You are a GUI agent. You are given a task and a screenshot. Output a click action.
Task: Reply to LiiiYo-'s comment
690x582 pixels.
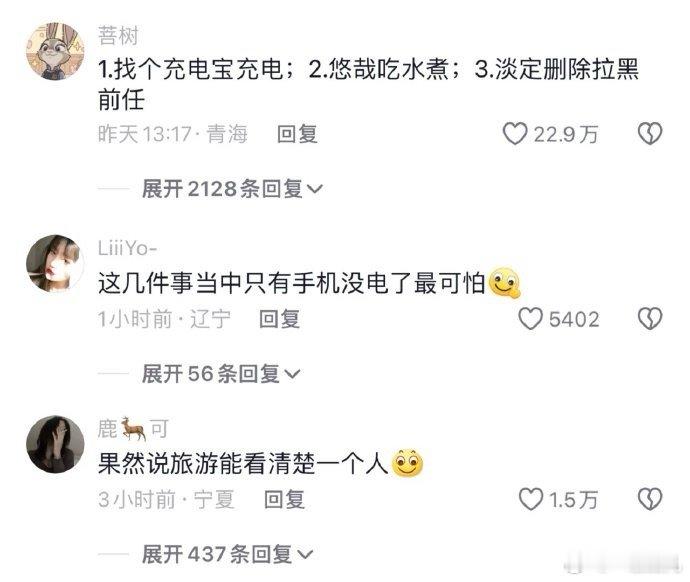point(279,319)
